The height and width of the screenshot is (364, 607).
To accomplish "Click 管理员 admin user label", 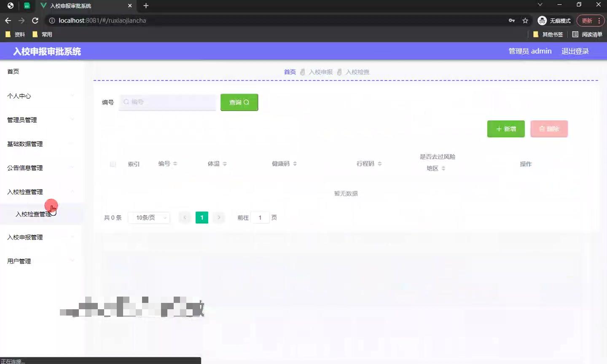I will pyautogui.click(x=530, y=51).
